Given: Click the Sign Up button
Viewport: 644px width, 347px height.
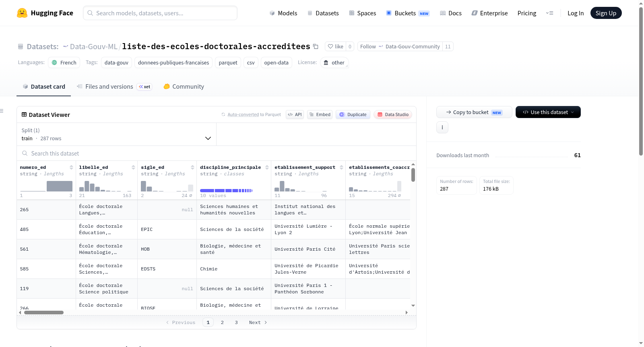Looking at the screenshot, I should pos(606,13).
